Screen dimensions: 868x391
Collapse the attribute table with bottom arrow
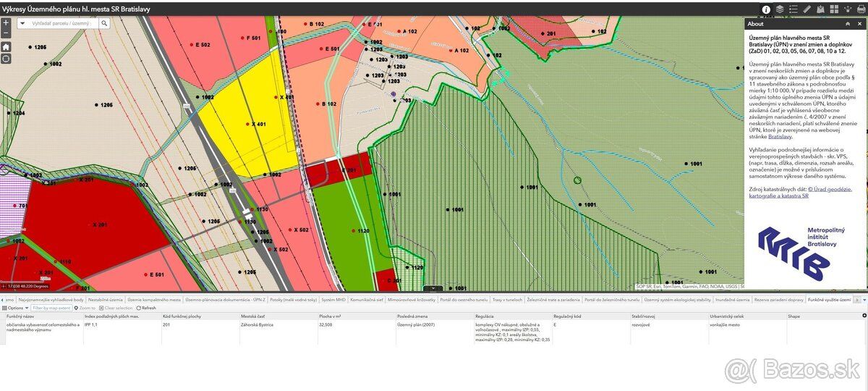pyautogui.click(x=433, y=289)
